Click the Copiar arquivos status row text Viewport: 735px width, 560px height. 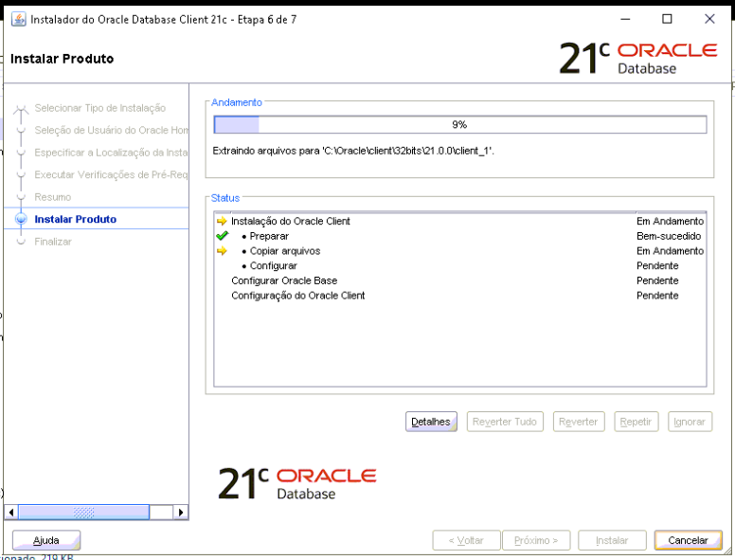[x=285, y=251]
